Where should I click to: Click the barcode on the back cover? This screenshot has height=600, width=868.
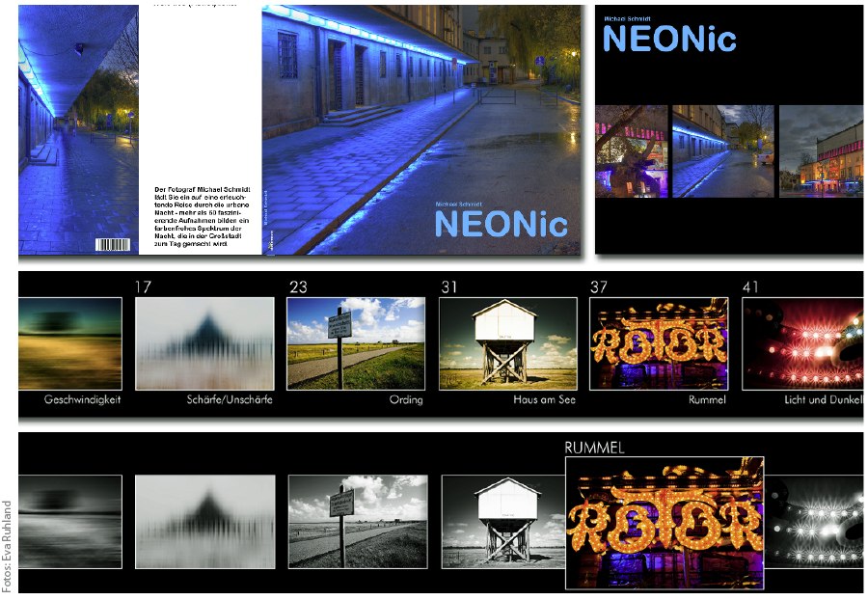[x=113, y=245]
